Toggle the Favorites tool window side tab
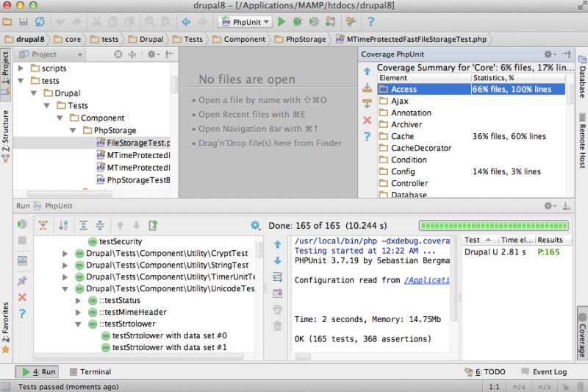588x392 pixels. click(x=6, y=328)
